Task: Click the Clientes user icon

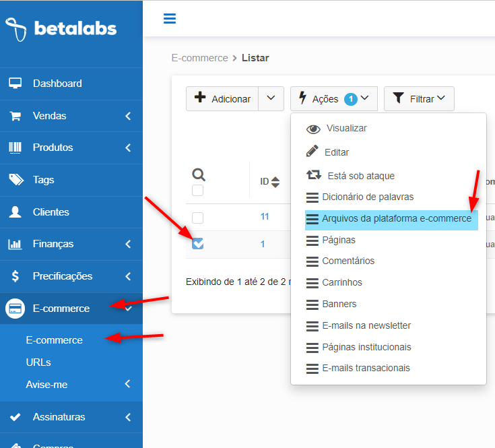Action: (x=15, y=212)
